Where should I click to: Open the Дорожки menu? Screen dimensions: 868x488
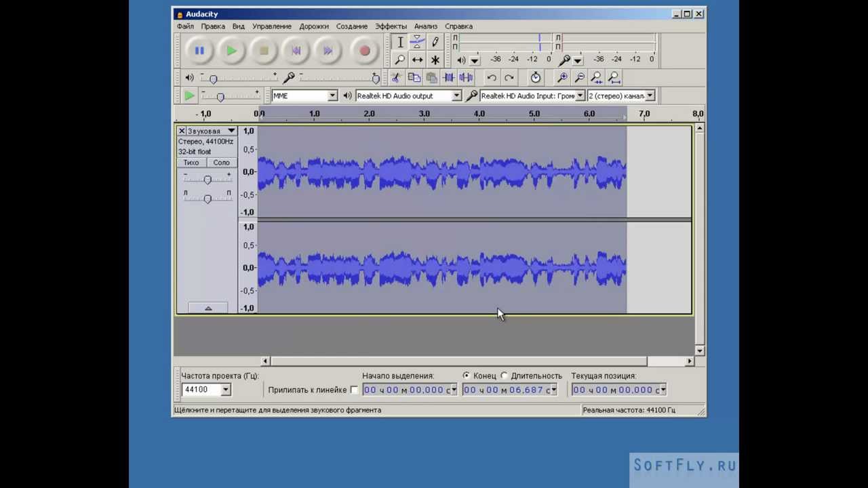click(314, 26)
